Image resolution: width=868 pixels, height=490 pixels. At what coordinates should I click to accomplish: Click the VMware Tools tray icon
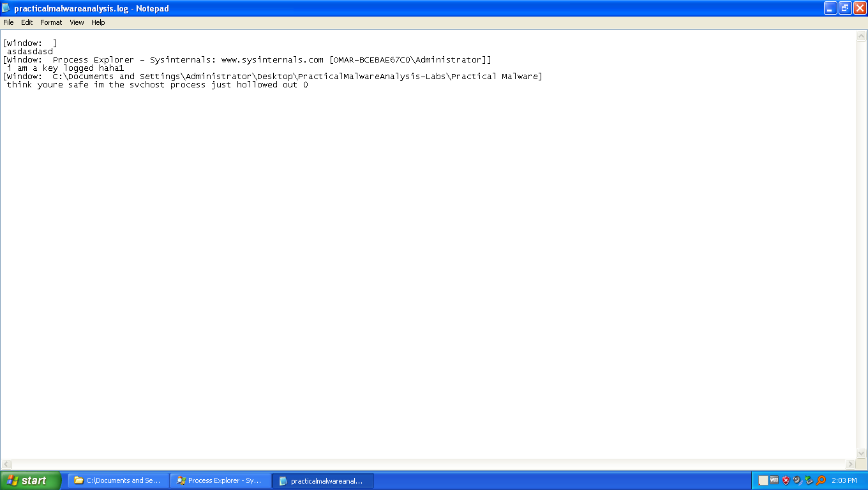(x=774, y=480)
